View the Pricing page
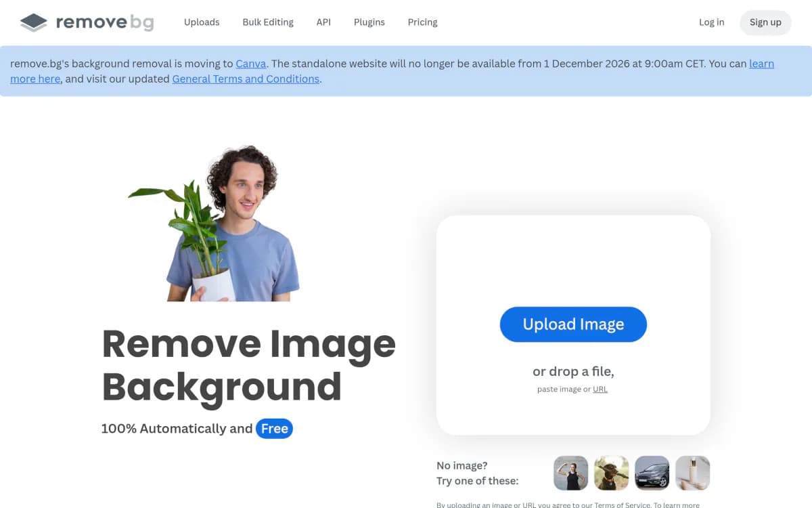 423,22
